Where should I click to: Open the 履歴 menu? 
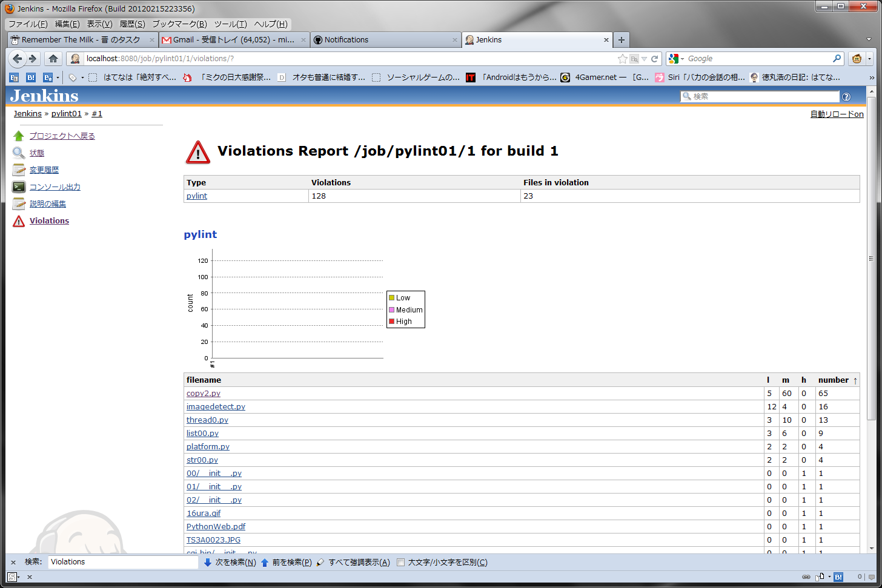coord(132,24)
